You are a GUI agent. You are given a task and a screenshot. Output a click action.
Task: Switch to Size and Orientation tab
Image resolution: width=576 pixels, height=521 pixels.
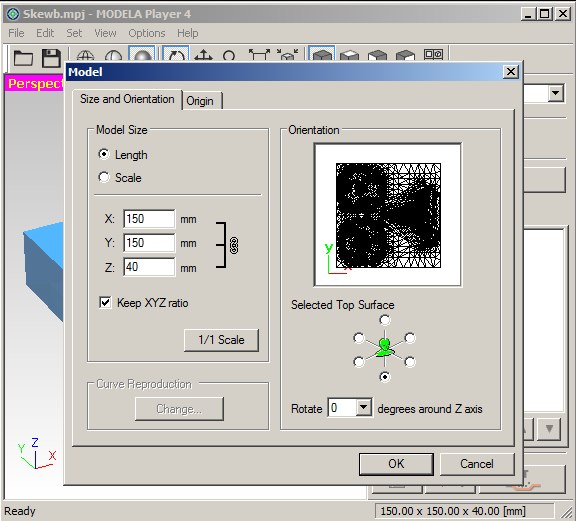point(127,99)
